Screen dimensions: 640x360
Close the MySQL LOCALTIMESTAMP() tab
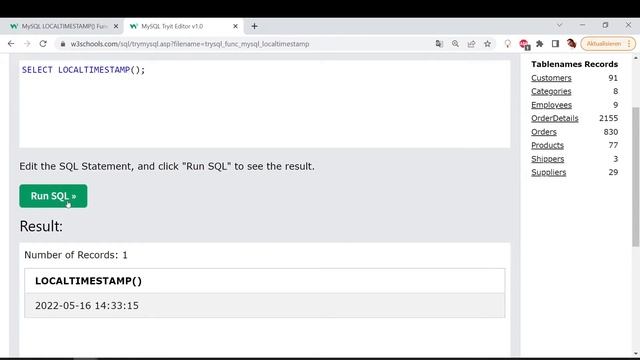[116, 26]
